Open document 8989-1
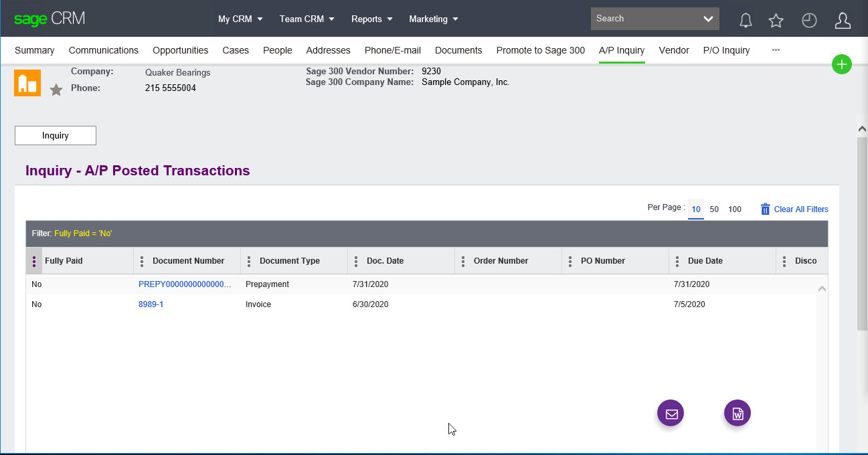This screenshot has width=868, height=455. (151, 304)
